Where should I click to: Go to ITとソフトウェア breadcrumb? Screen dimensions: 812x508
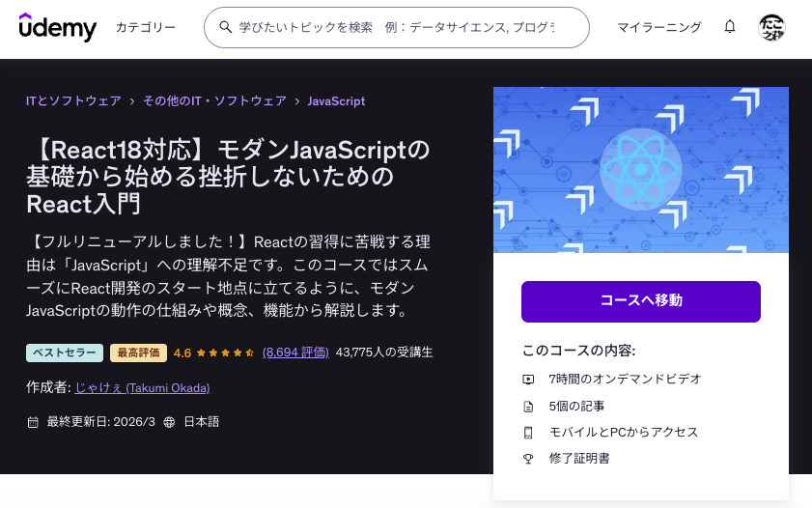(73, 101)
